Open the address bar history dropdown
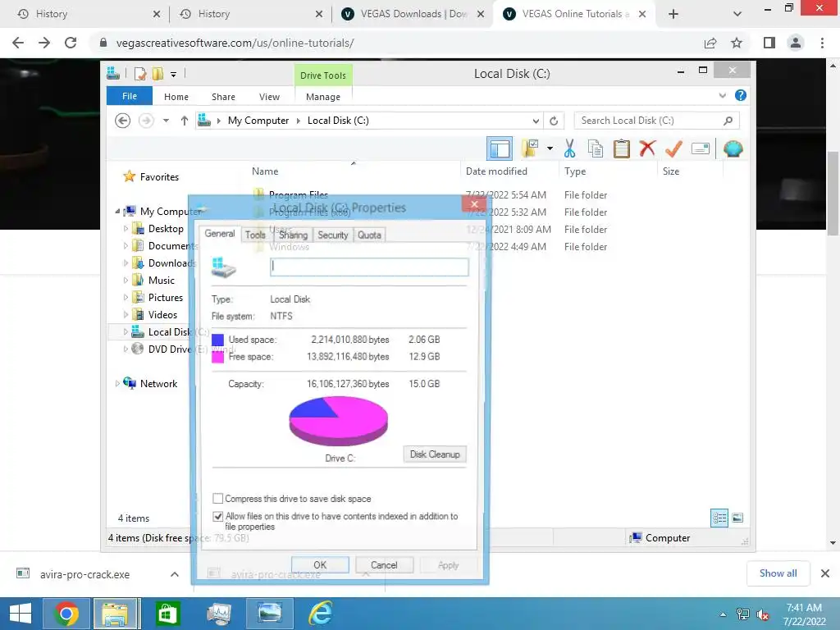This screenshot has width=840, height=630. [535, 121]
